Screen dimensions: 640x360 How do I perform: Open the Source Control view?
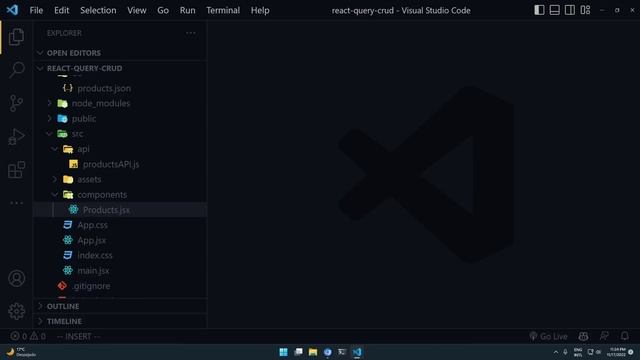tap(16, 103)
